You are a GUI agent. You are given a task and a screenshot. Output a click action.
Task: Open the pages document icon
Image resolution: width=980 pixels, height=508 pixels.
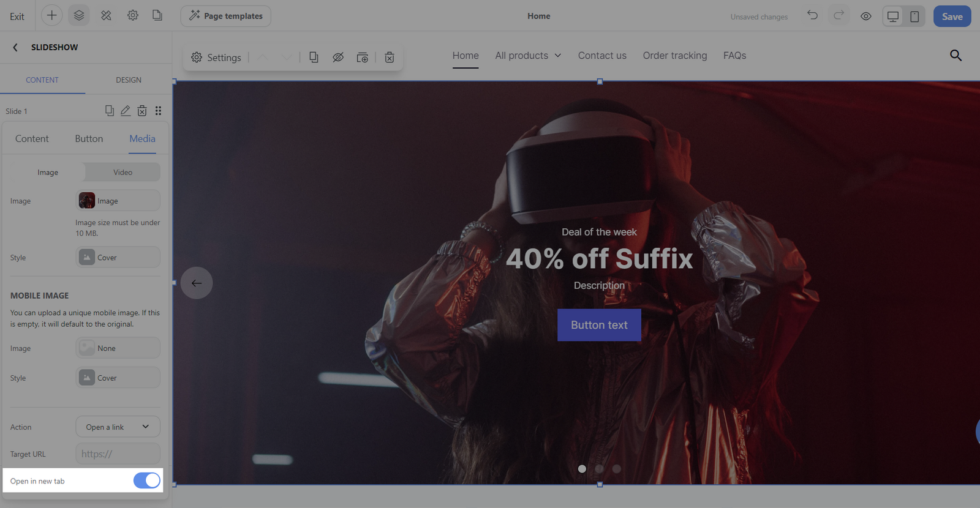click(157, 16)
